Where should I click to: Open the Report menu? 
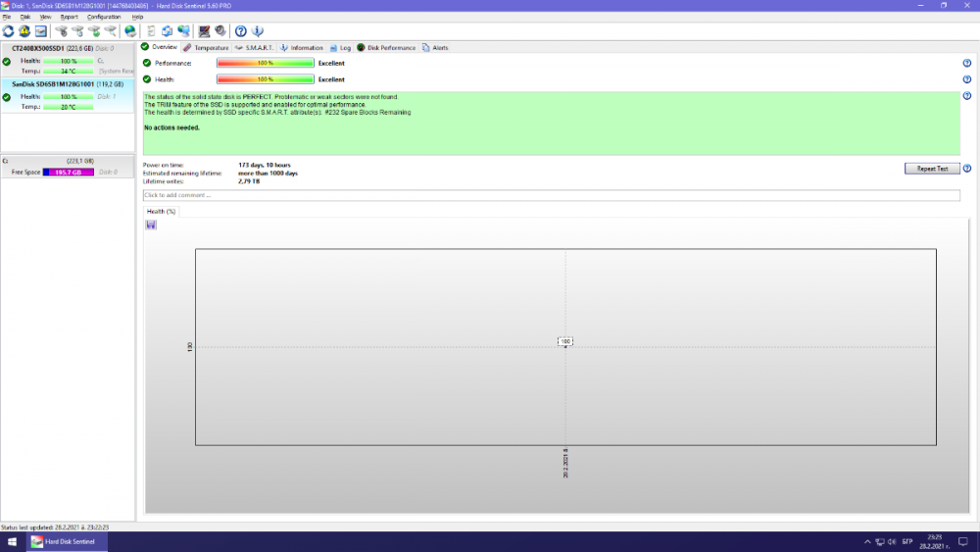click(x=69, y=17)
